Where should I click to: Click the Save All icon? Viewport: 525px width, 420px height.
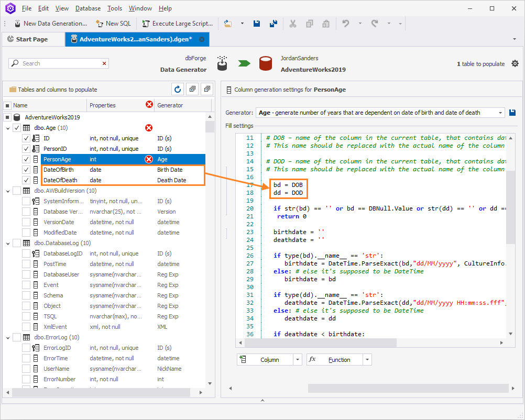click(x=273, y=24)
